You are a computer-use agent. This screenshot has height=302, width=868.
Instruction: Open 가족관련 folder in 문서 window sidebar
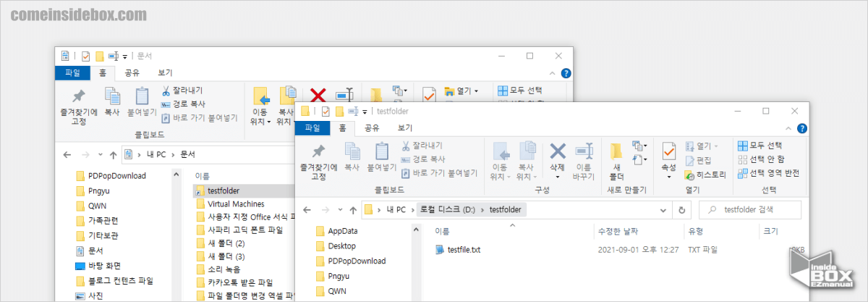97,220
